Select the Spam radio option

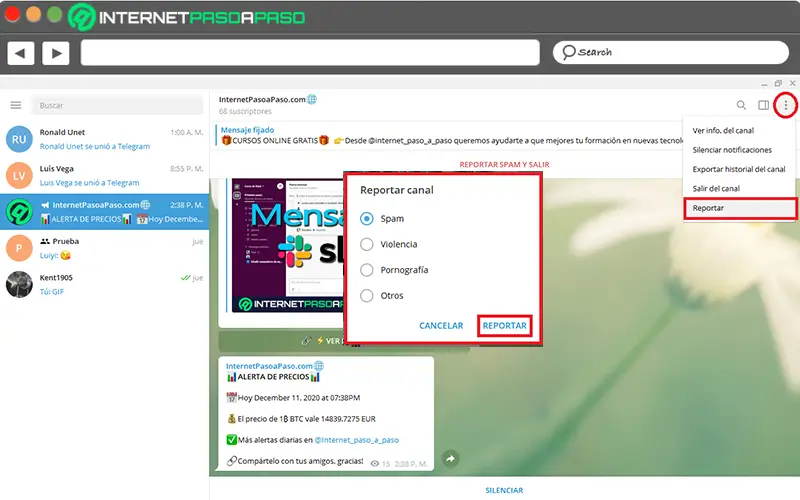coord(366,218)
